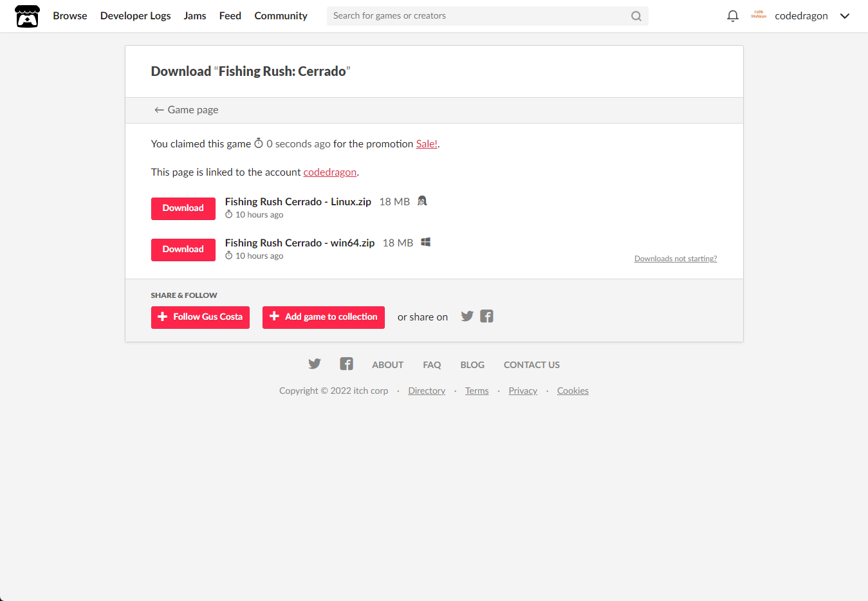Click the search magnifier icon

[636, 16]
